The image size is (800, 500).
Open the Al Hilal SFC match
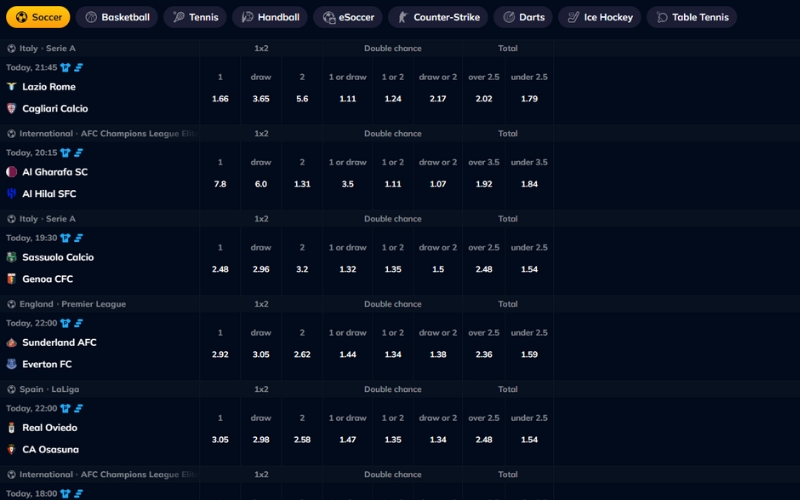point(49,194)
